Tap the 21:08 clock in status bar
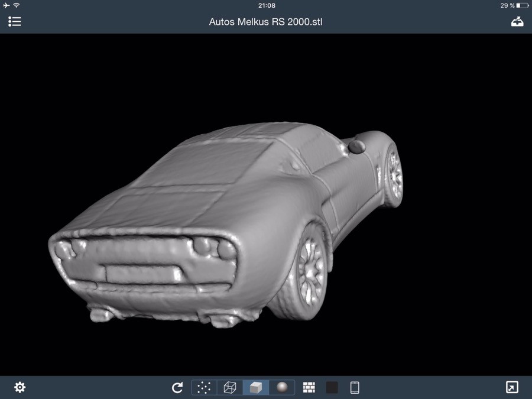 (267, 5)
